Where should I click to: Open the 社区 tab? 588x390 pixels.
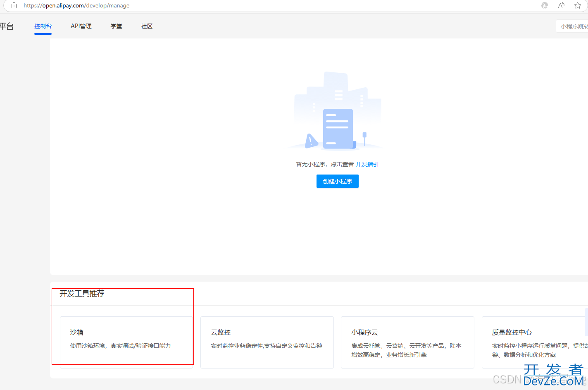147,26
